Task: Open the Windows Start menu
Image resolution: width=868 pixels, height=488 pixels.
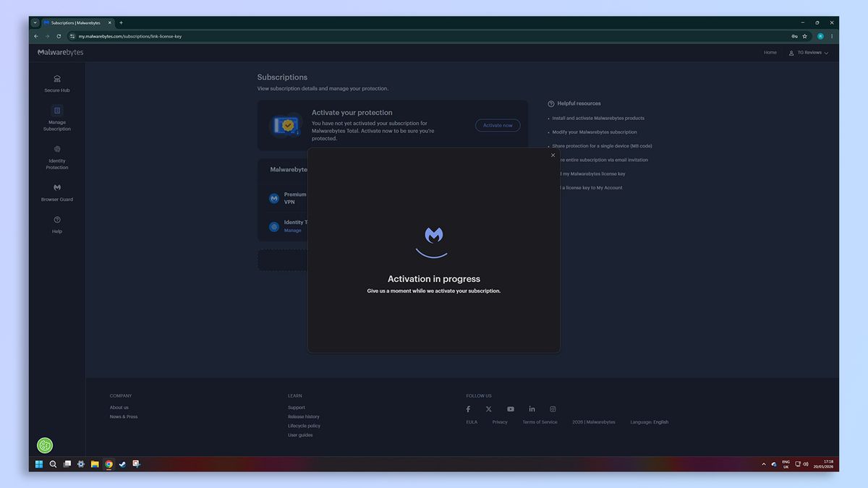Action: (x=39, y=464)
